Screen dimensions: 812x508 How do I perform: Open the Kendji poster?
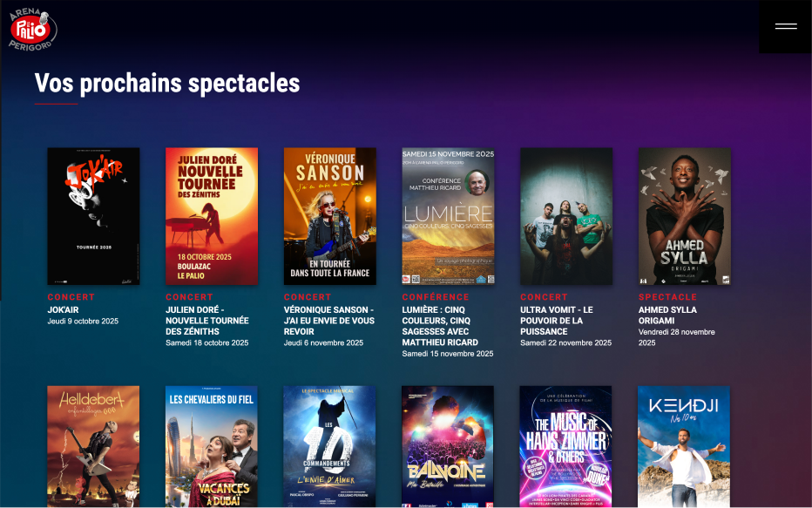click(x=684, y=446)
